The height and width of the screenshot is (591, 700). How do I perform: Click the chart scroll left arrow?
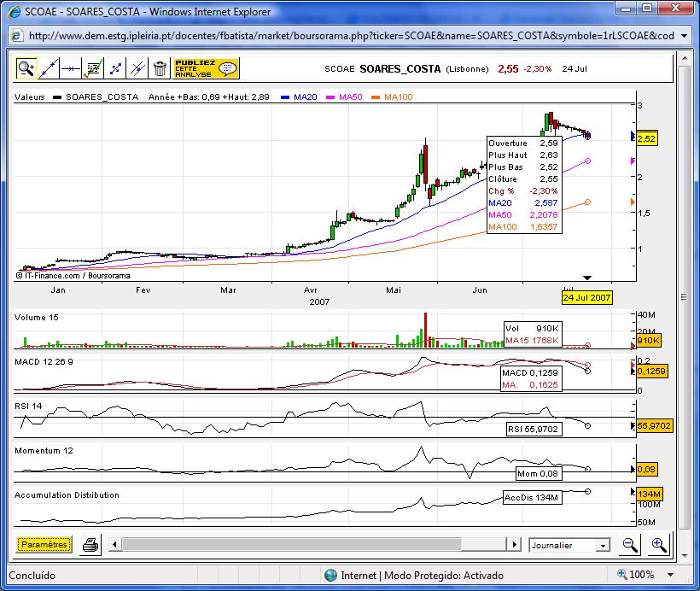click(114, 545)
